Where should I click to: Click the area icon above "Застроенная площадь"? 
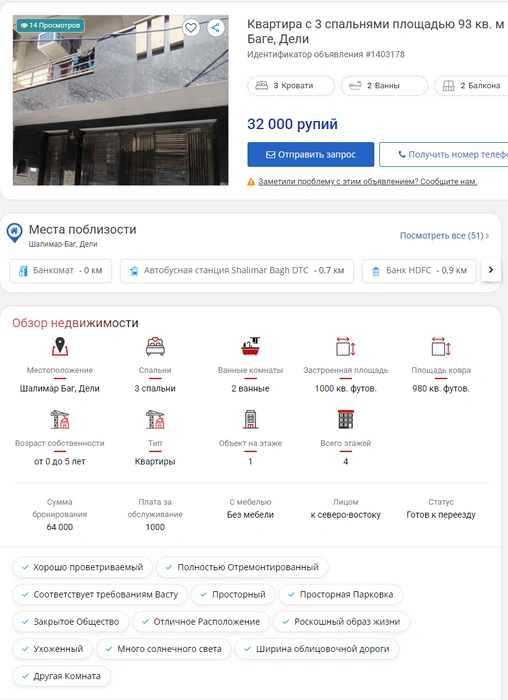(346, 346)
